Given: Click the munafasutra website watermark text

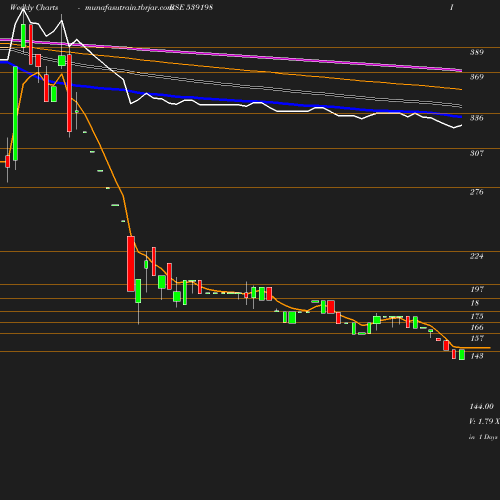Looking at the screenshot, I should tap(128, 7).
